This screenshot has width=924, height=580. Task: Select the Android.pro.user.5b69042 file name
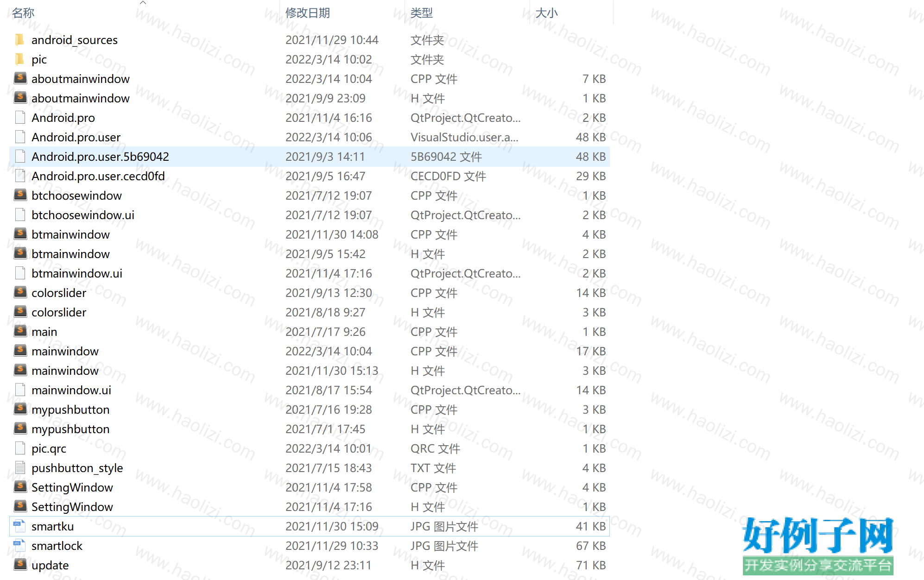101,157
